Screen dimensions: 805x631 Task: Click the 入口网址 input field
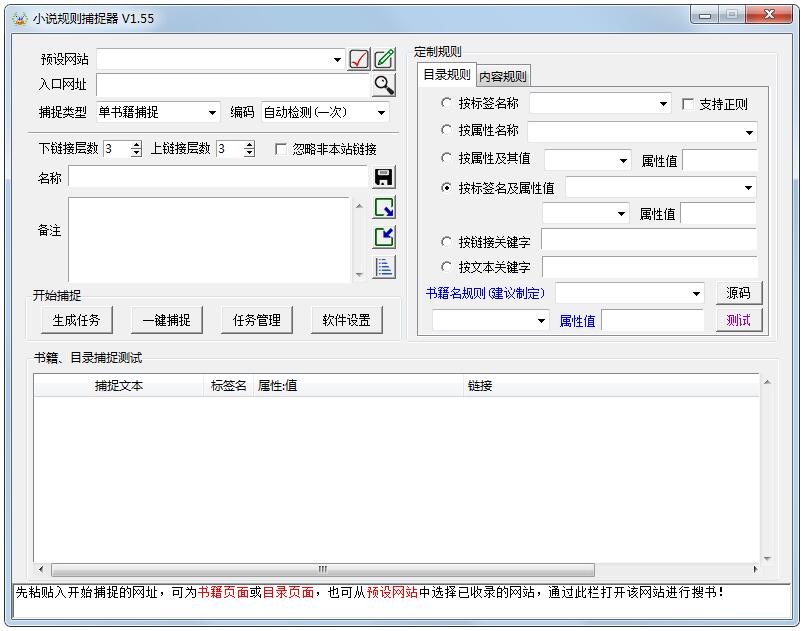232,85
